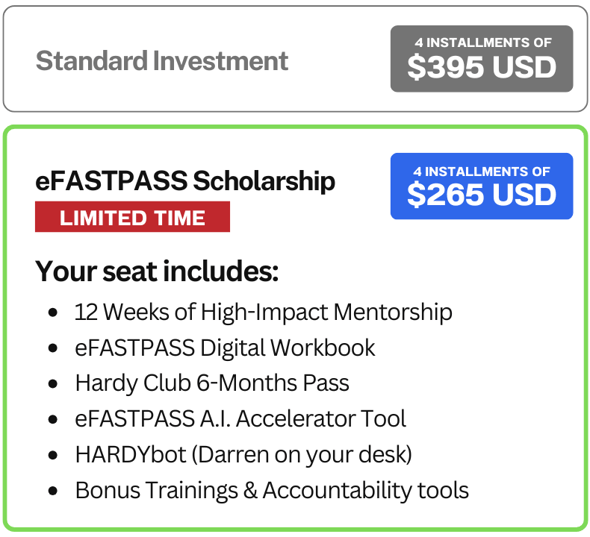This screenshot has width=590, height=537.
Task: Click the 'Hardy Club 6-Months Pass' item
Action: coord(212,383)
